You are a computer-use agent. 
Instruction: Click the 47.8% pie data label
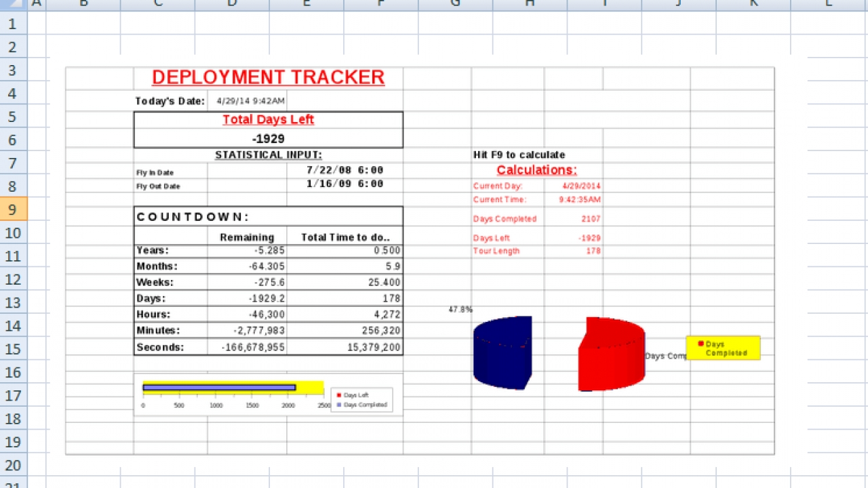click(460, 309)
